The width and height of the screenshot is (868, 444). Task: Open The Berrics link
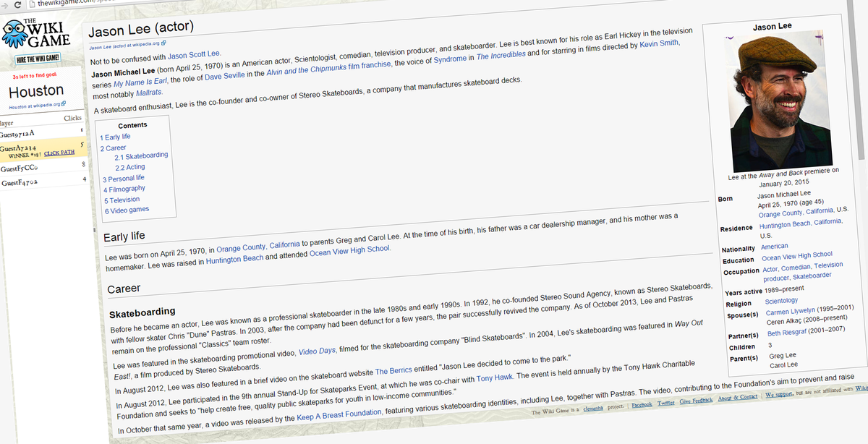click(393, 372)
